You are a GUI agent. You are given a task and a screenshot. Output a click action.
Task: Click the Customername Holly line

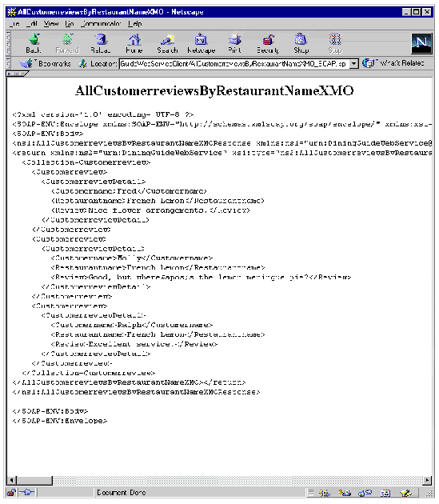pos(132,258)
